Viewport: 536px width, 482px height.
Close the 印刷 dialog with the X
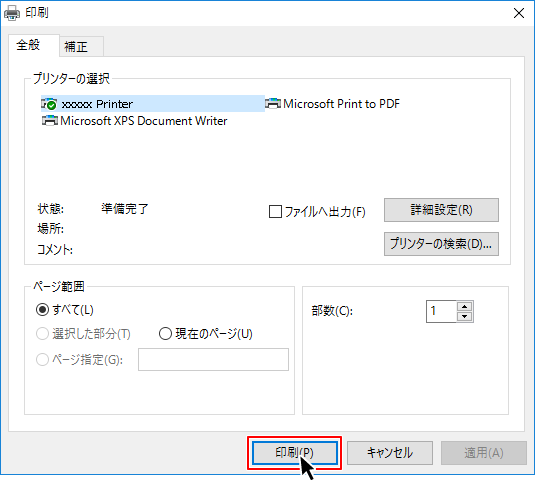[x=519, y=13]
